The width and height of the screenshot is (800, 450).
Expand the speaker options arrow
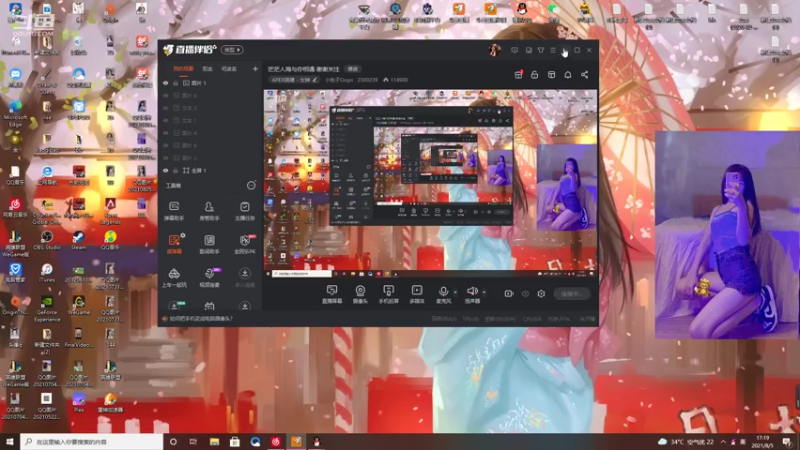coord(484,292)
